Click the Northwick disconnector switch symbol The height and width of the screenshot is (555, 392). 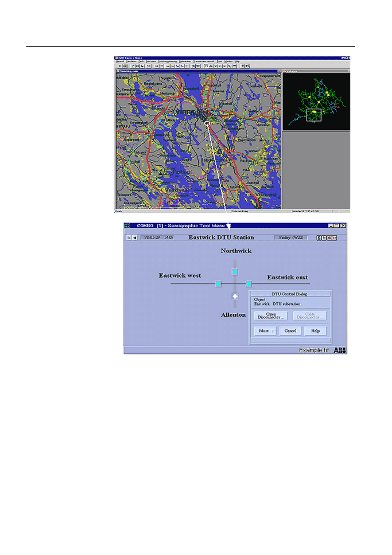(x=235, y=272)
